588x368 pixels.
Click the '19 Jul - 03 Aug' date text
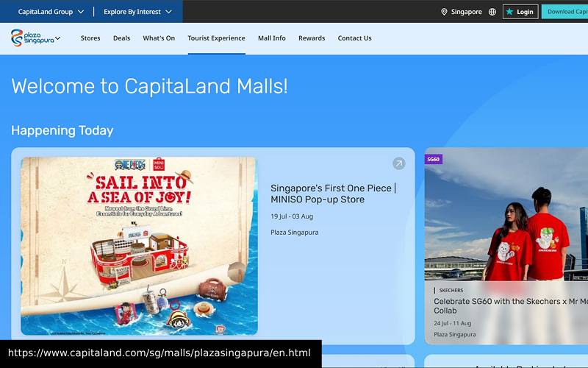point(292,216)
